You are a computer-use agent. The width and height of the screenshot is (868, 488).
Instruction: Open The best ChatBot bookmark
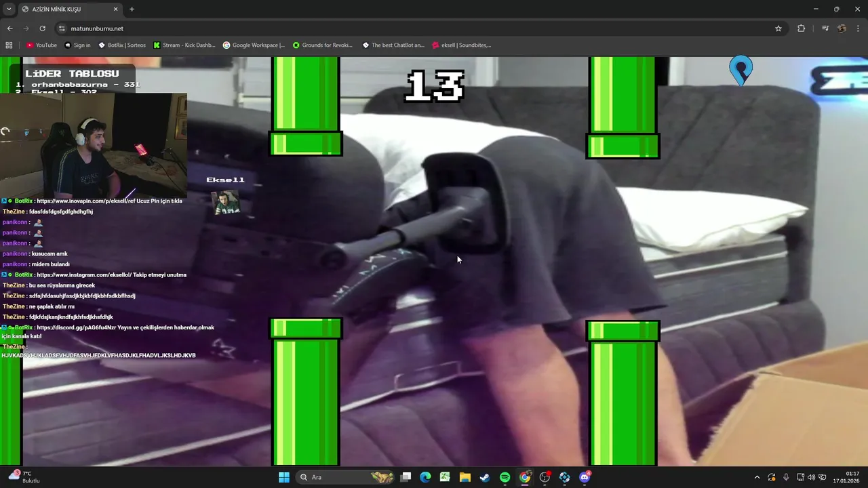coord(393,45)
